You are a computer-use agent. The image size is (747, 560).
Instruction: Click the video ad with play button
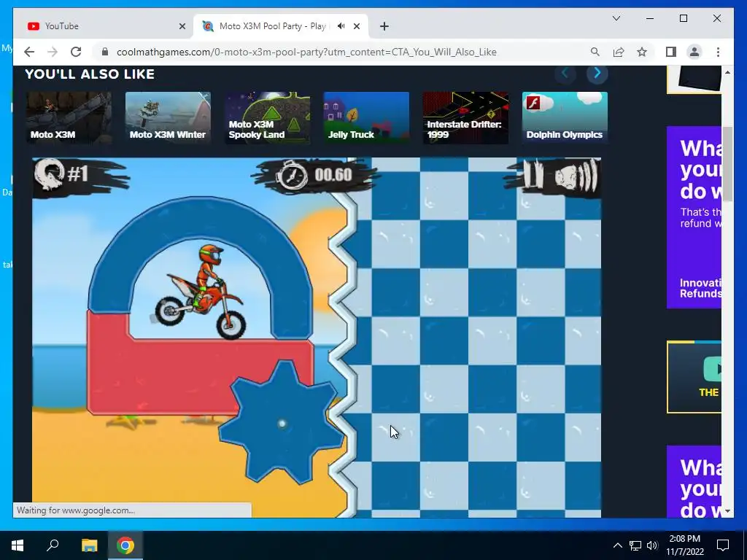(694, 377)
